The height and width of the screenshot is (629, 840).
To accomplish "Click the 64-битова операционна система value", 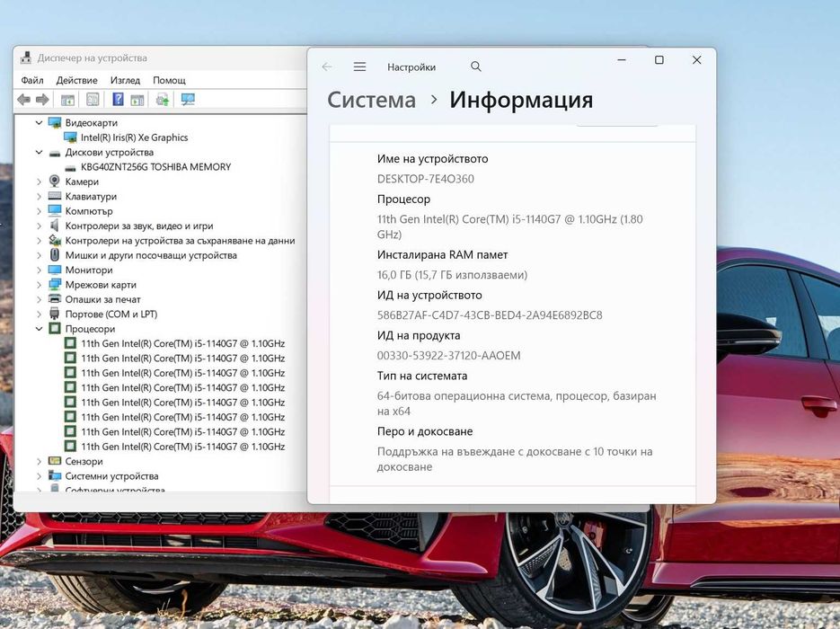I will coord(517,403).
